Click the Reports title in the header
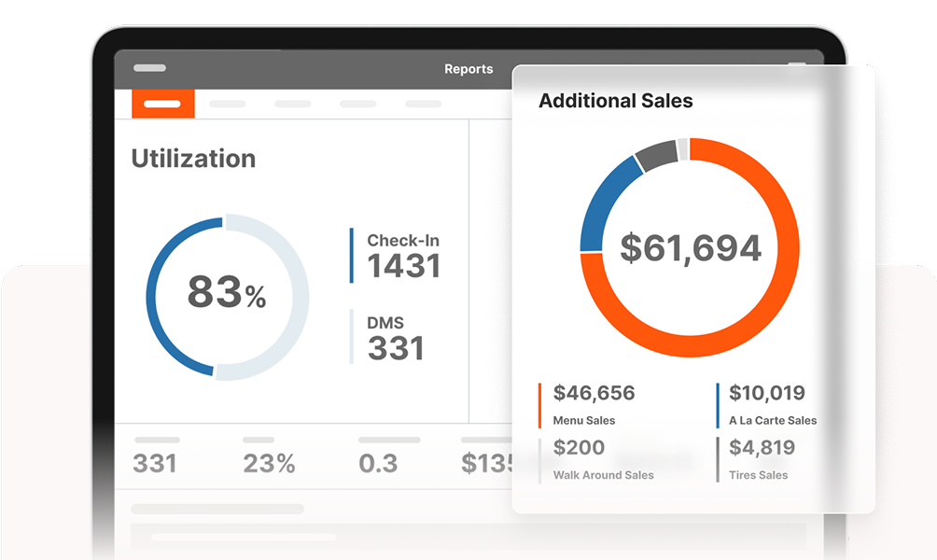This screenshot has width=937, height=560. 468,69
